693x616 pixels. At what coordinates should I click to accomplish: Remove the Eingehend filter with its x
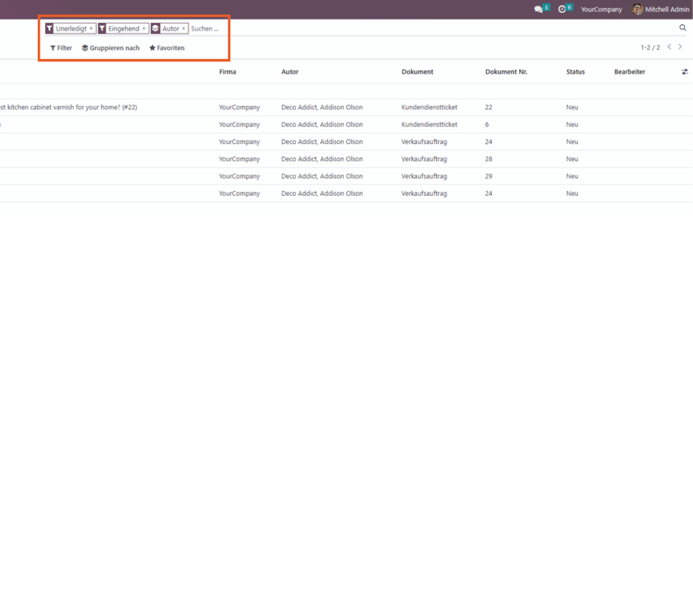coord(144,28)
